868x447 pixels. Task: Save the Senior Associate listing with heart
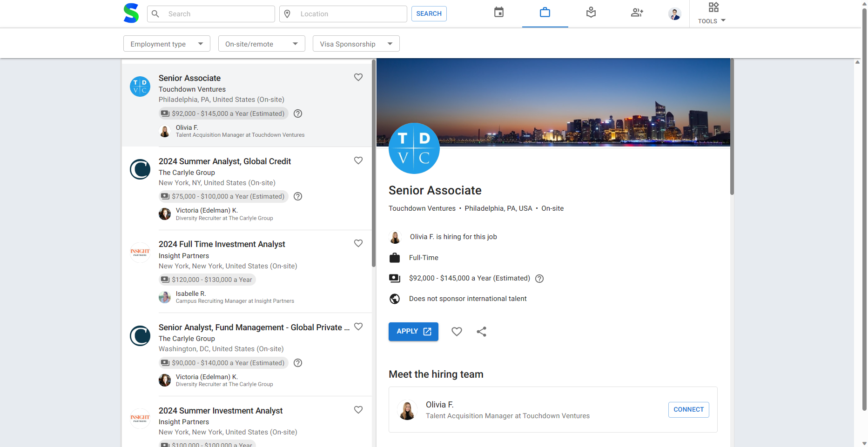pyautogui.click(x=358, y=77)
